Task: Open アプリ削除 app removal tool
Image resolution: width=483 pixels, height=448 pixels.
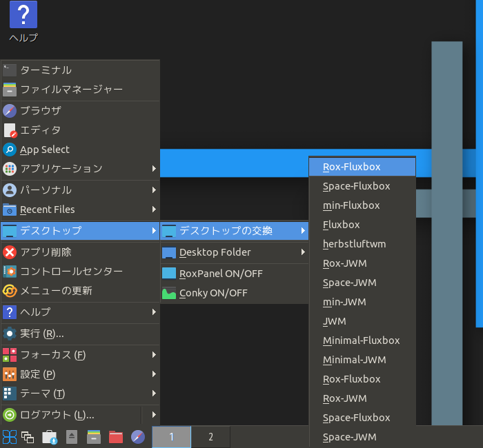Action: pos(80,252)
